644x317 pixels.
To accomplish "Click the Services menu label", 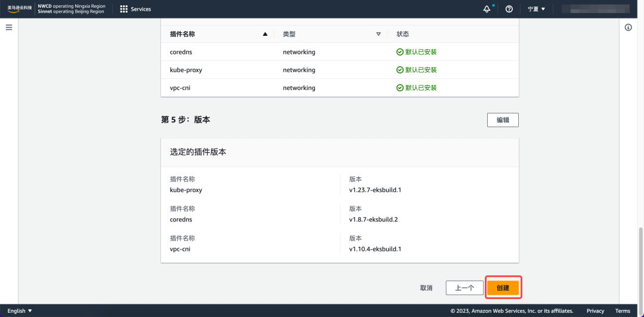I will (141, 9).
